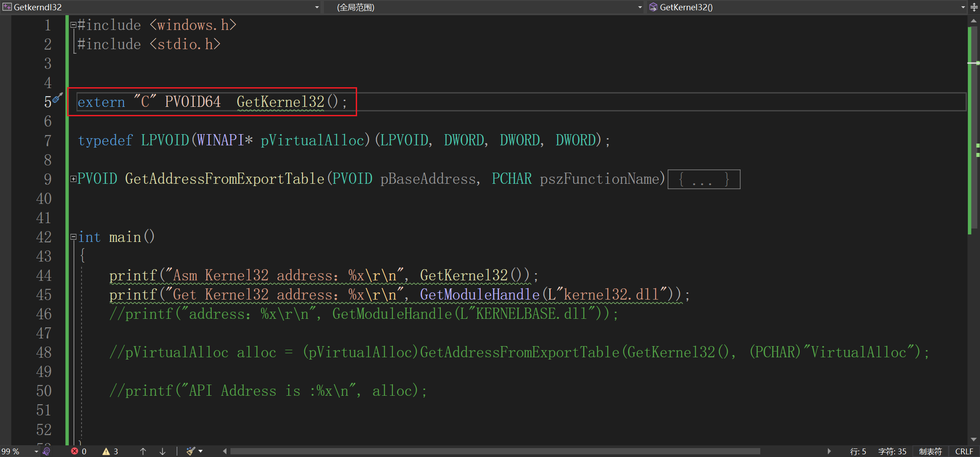Click <windows.h> on line 1

tap(193, 25)
